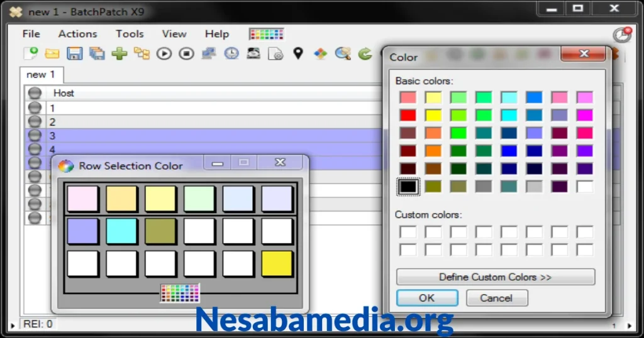
Task: Click the right scroll arrow at bottom
Action: (x=630, y=325)
